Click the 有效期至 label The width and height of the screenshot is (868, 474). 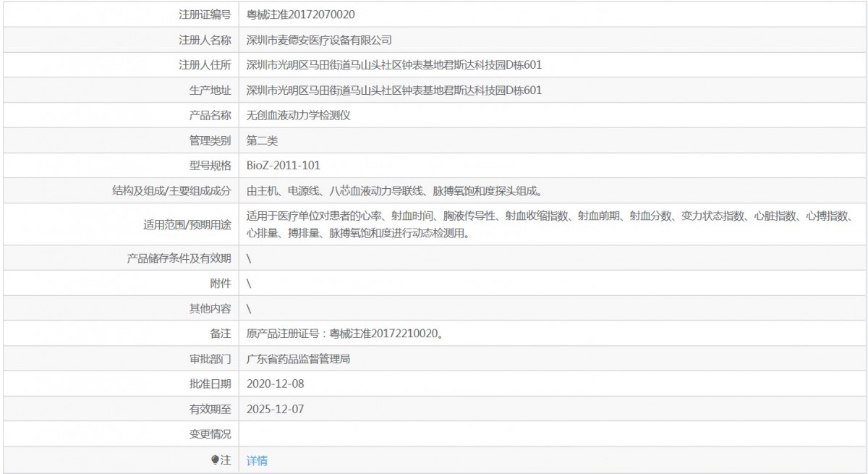tap(210, 410)
